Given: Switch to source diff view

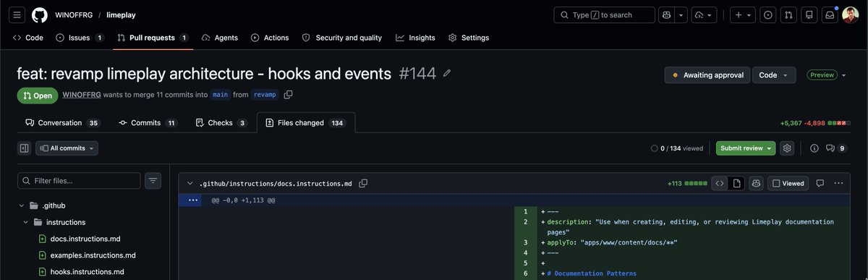Looking at the screenshot, I should 720,184.
